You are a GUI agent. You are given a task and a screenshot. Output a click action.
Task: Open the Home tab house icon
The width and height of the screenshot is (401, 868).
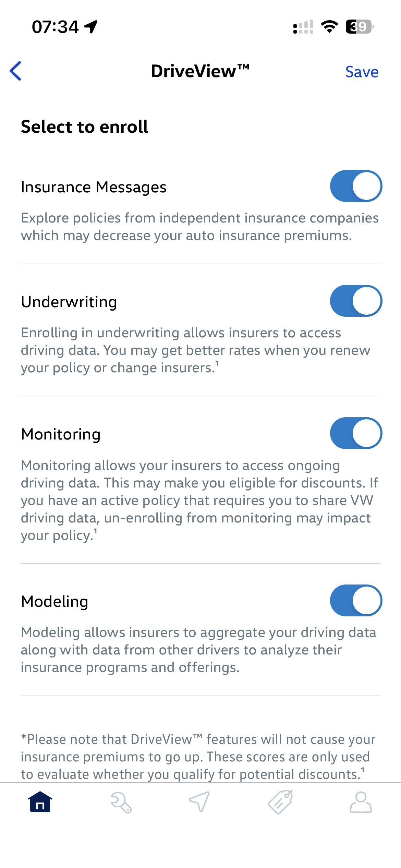coord(40,802)
